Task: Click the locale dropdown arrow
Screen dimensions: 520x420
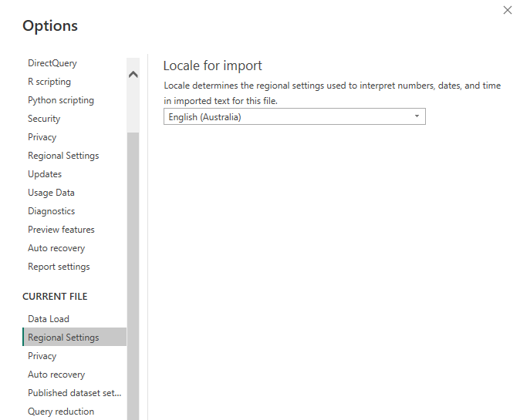Action: click(x=417, y=116)
